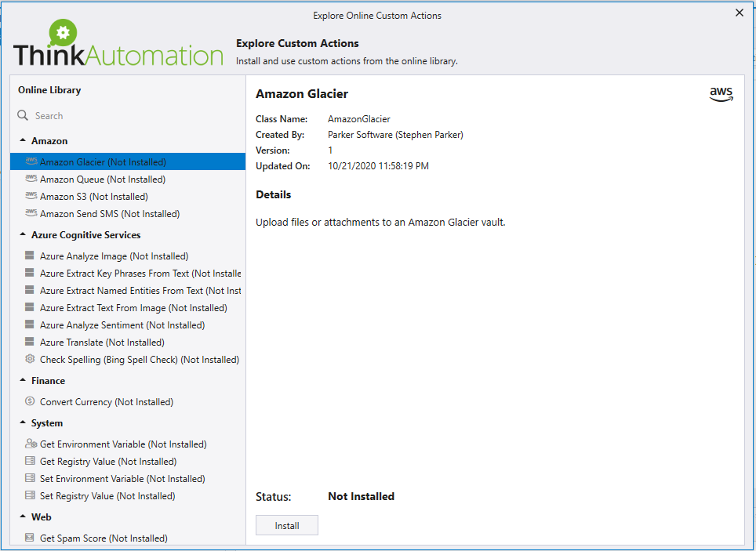Click the Get Spam Score envelope icon

30,538
